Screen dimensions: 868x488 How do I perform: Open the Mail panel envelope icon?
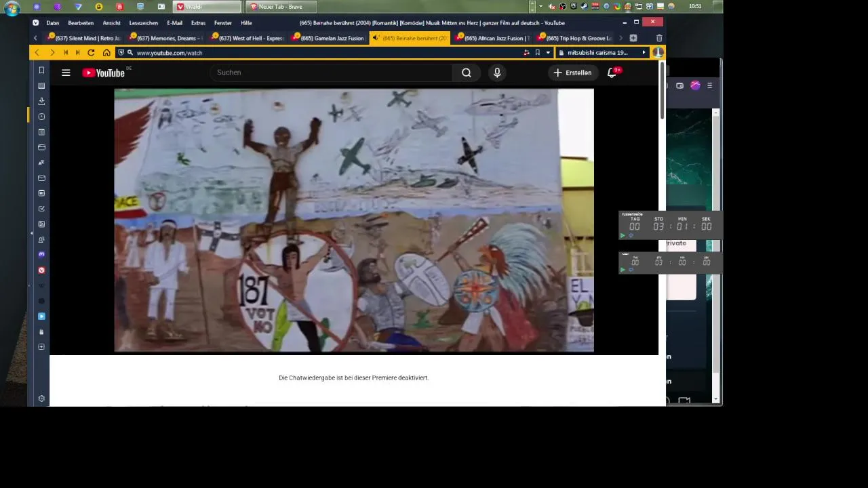coord(41,178)
